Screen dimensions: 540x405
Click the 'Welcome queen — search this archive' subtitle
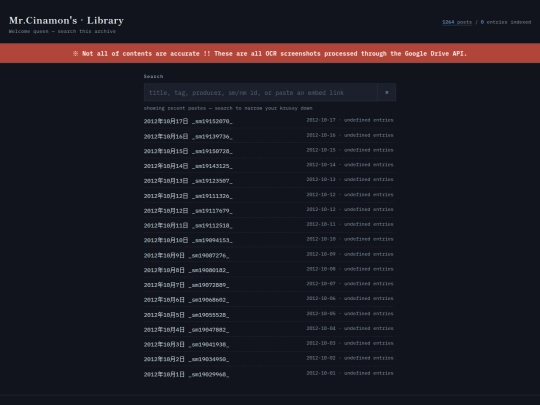coord(62,31)
